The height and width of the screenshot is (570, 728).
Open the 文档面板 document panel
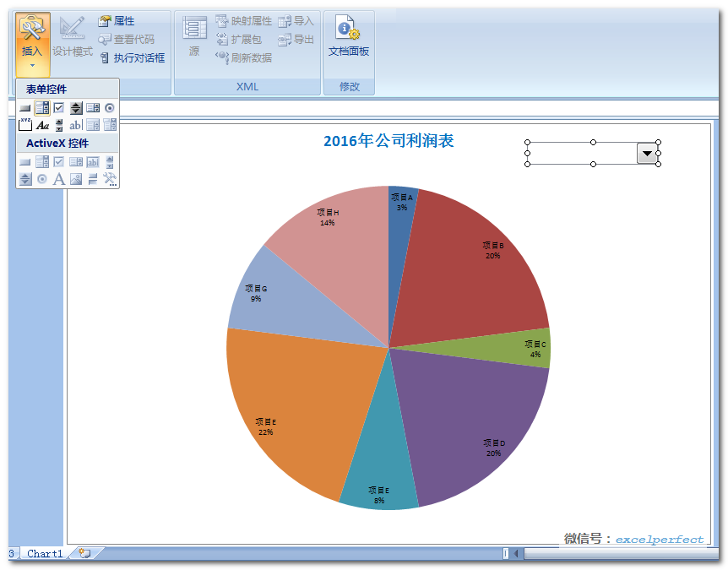(349, 36)
